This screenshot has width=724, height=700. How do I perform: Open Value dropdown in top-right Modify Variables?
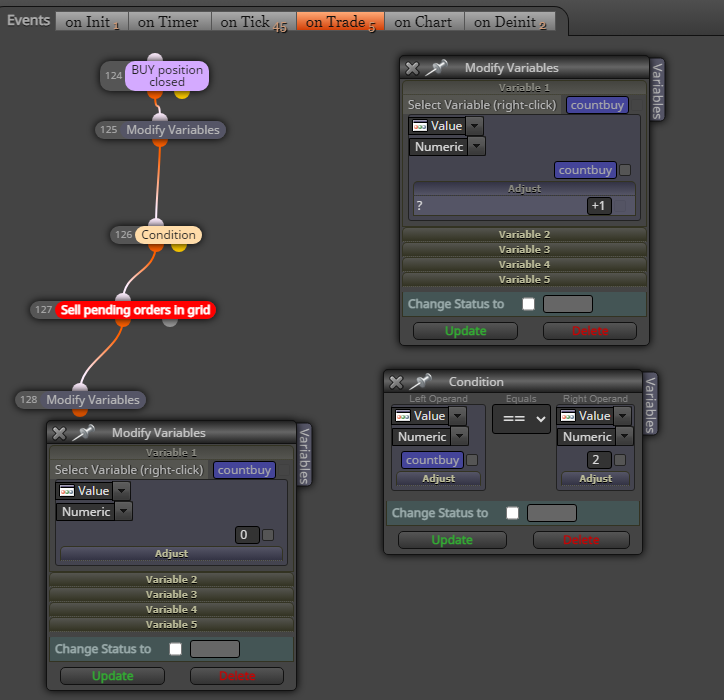click(x=474, y=126)
